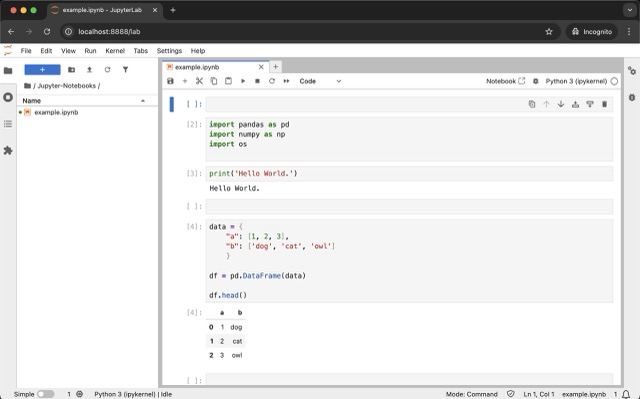
Task: Click the 'dog' value in output table
Action: tap(236, 327)
